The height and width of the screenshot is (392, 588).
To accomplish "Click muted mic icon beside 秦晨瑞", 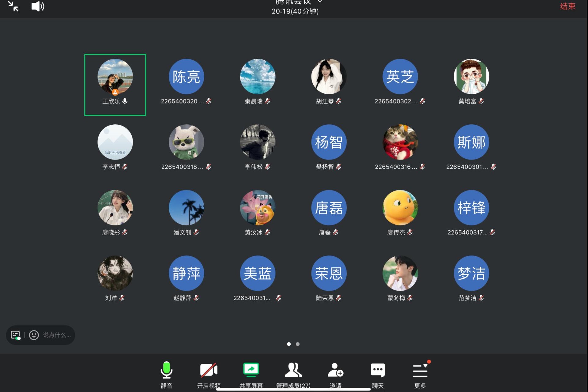I will pyautogui.click(x=267, y=101).
